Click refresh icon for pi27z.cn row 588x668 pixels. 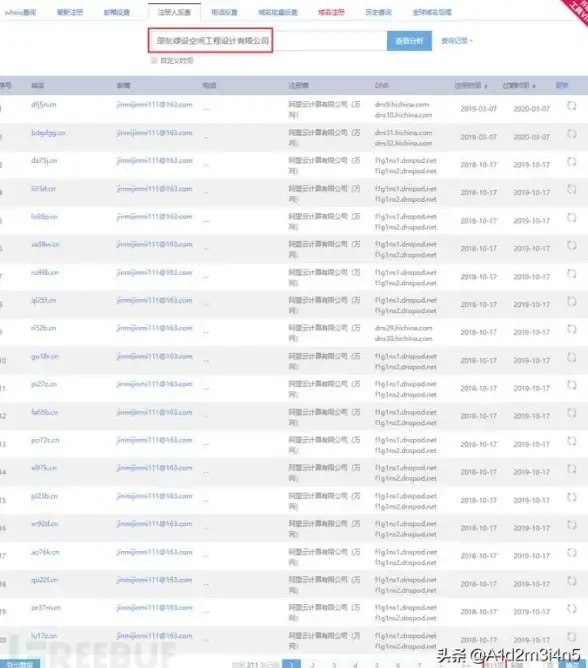click(x=571, y=385)
